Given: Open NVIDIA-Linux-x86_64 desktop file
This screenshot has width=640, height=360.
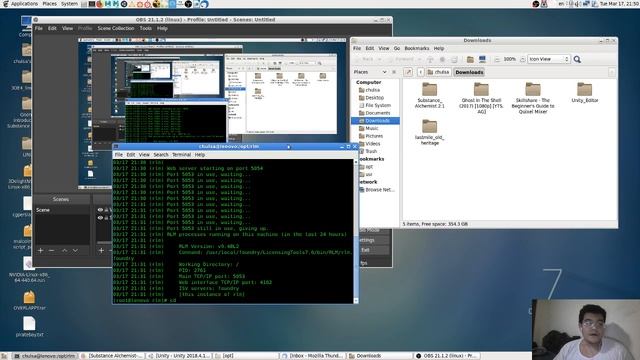Looking at the screenshot, I should point(29,270).
